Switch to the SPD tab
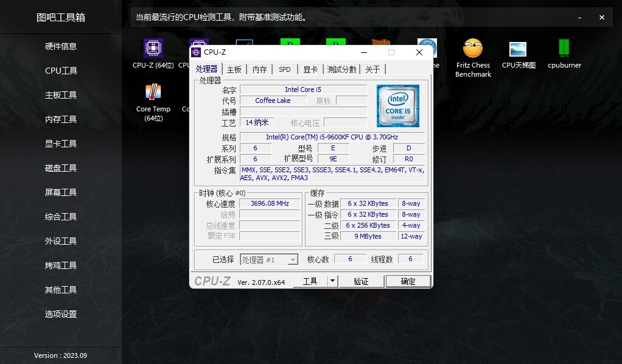 [x=284, y=69]
